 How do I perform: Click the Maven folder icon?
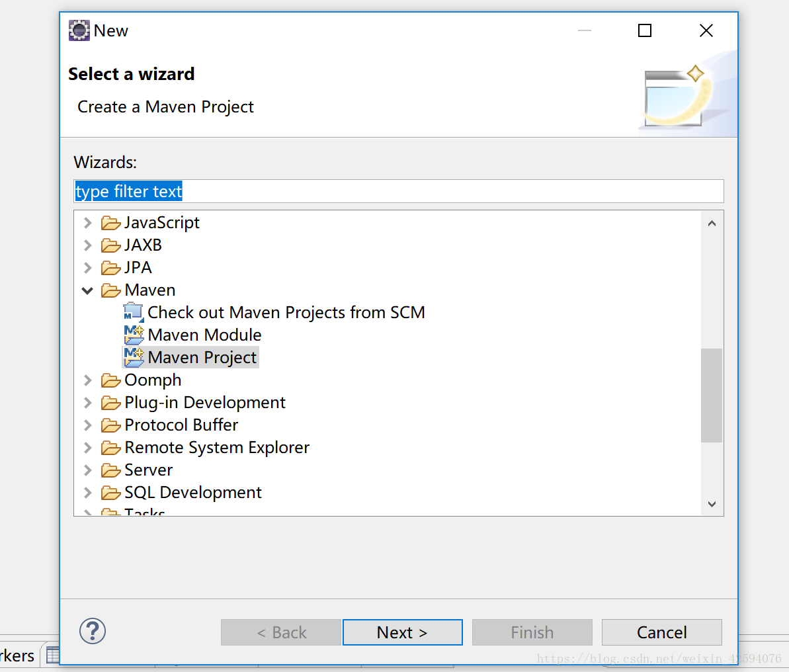pyautogui.click(x=110, y=290)
